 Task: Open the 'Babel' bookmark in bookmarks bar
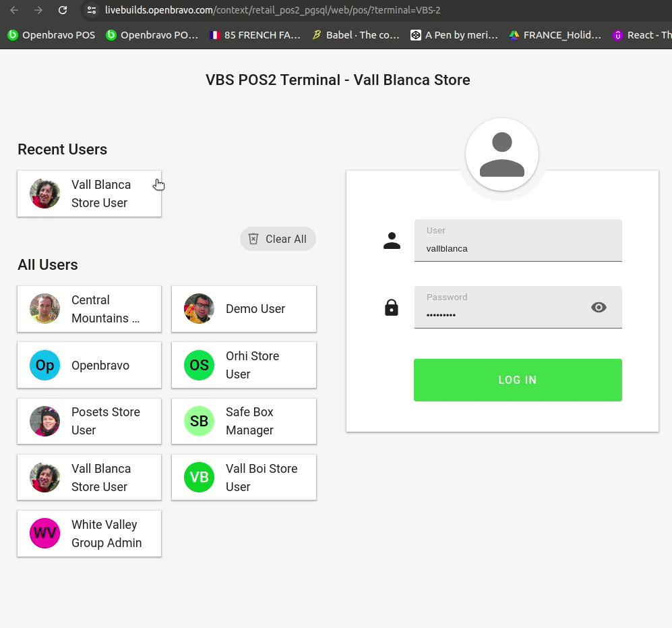(356, 35)
